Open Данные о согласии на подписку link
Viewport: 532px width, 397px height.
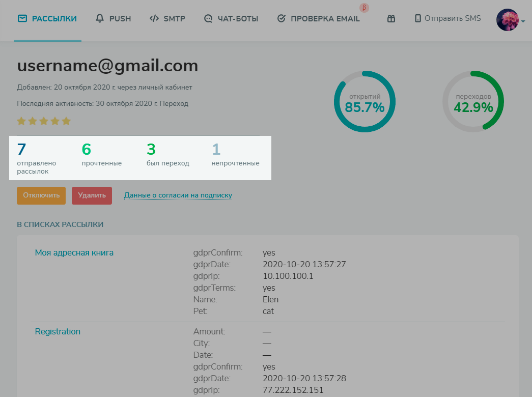point(178,195)
